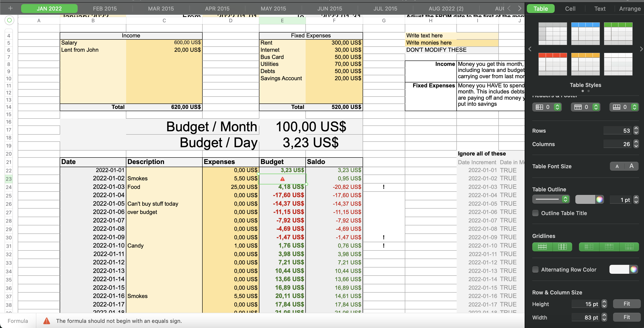Click the red formula error warning icon
Screen dimensions: 644x328
click(x=46, y=321)
